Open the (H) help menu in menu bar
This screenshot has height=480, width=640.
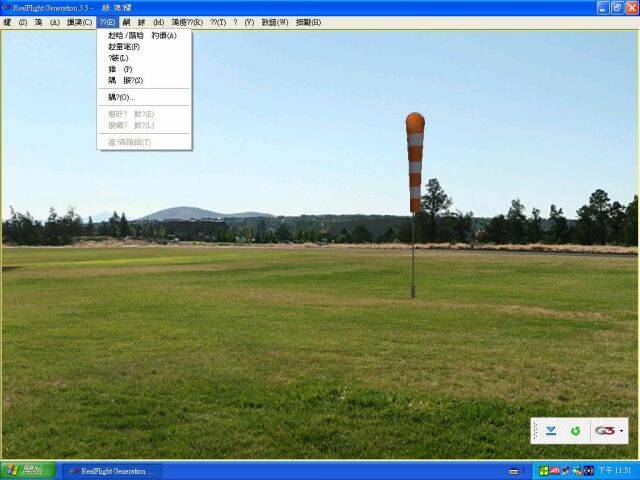click(308, 22)
